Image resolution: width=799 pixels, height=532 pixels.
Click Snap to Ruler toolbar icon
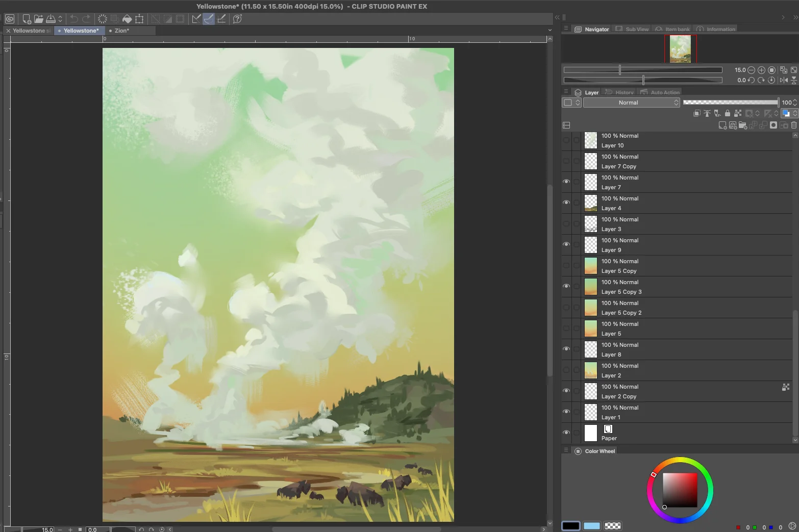pyautogui.click(x=196, y=19)
